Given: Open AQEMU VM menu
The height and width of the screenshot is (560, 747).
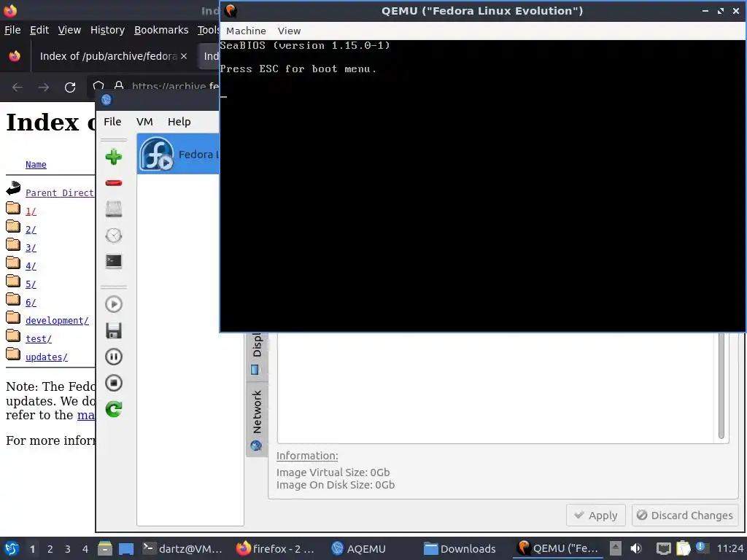Looking at the screenshot, I should coord(144,122).
